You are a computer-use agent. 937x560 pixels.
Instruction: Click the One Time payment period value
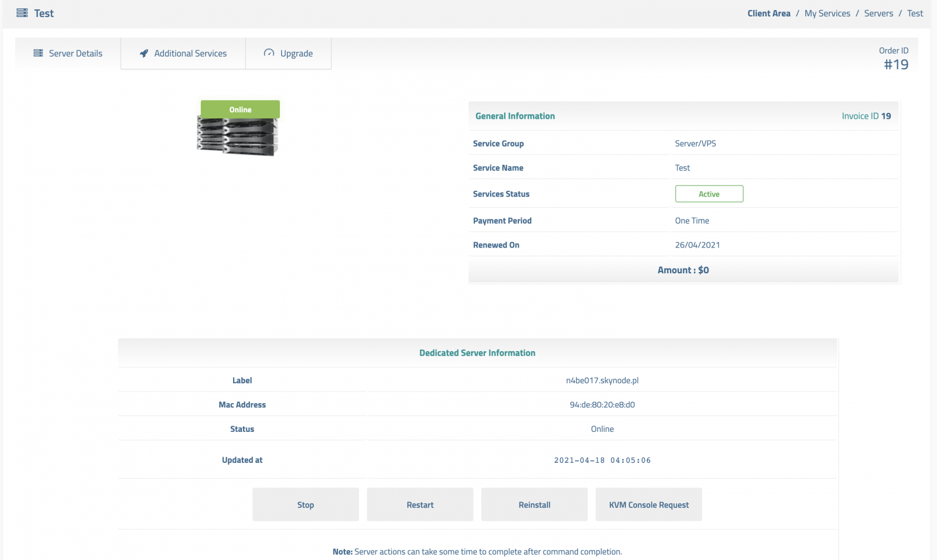[692, 221]
